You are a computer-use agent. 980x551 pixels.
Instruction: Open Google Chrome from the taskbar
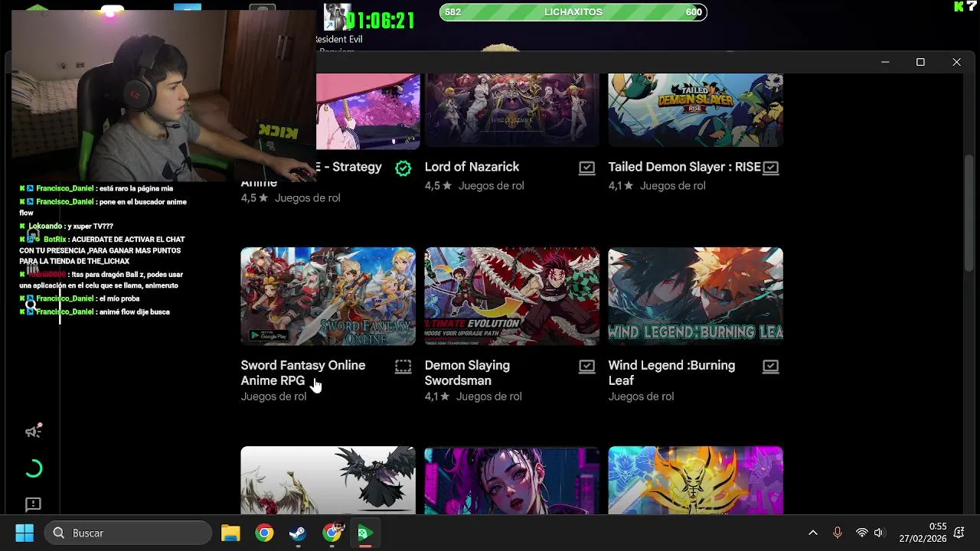[x=264, y=533]
